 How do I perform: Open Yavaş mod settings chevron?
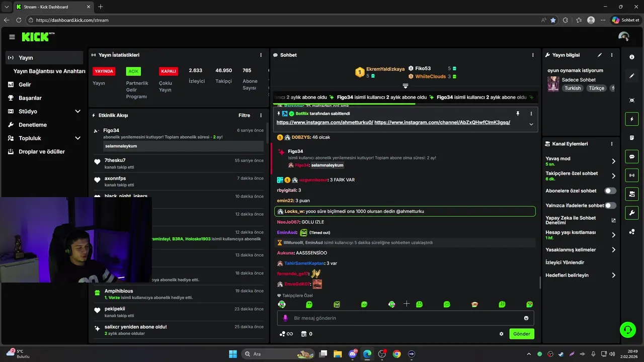[613, 161]
